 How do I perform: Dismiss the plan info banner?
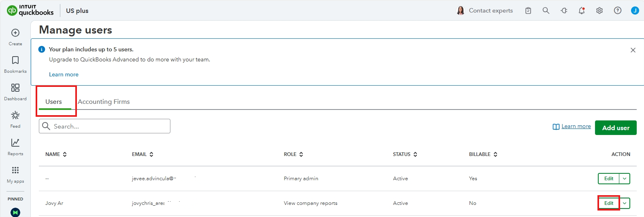[x=633, y=50]
